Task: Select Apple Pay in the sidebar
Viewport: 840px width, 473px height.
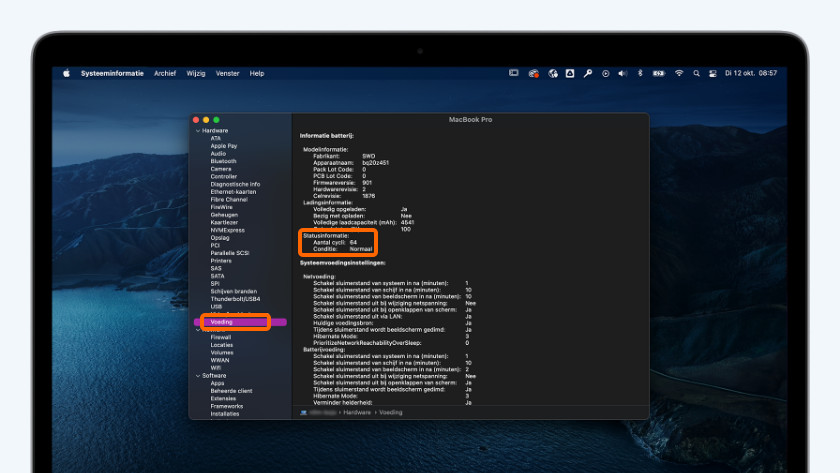Action: tap(224, 146)
